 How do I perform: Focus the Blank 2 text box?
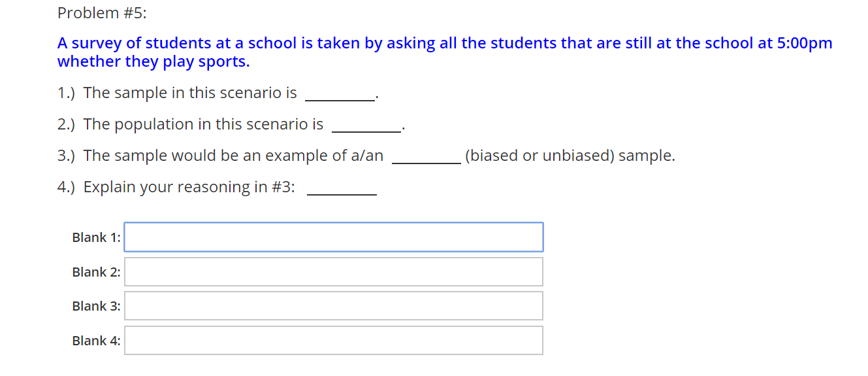pos(333,271)
